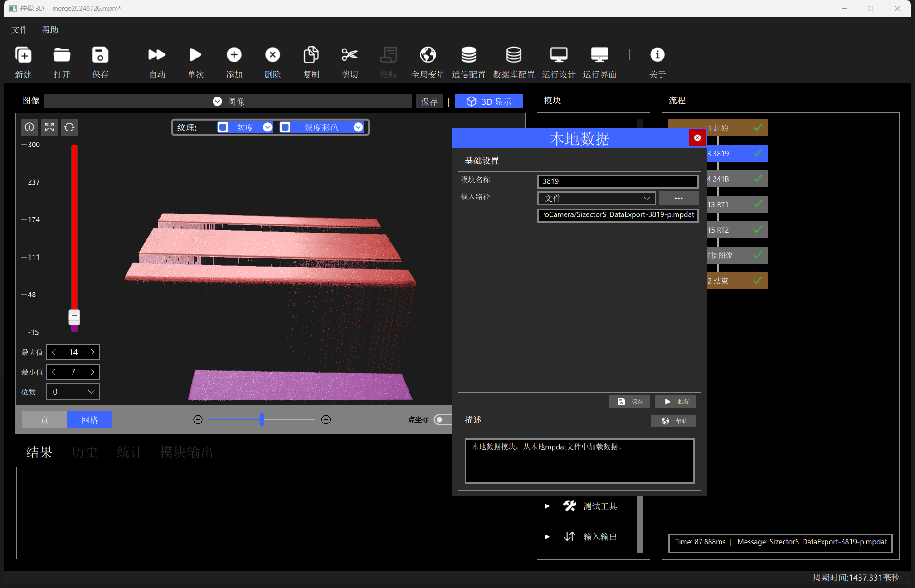The width and height of the screenshot is (915, 588).
Task: Click the red depth color bar
Action: (74, 227)
